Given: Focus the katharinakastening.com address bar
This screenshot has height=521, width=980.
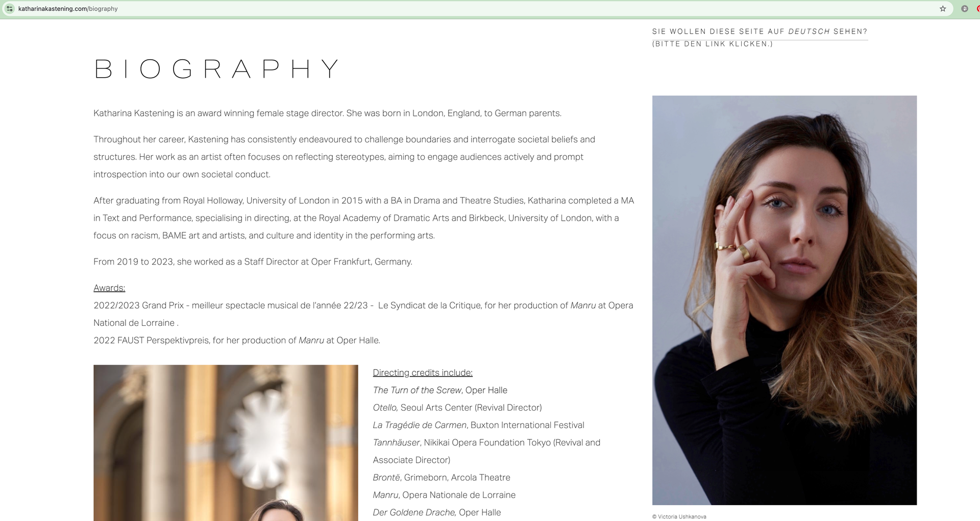Looking at the screenshot, I should (x=475, y=9).
